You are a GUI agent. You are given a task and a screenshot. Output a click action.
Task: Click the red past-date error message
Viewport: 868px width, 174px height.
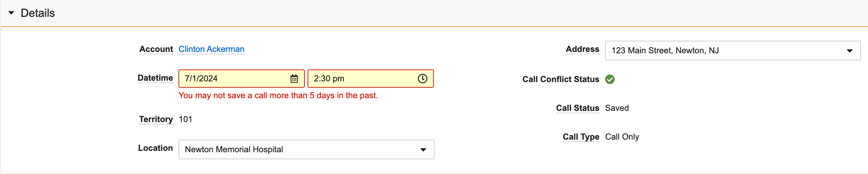click(x=278, y=95)
